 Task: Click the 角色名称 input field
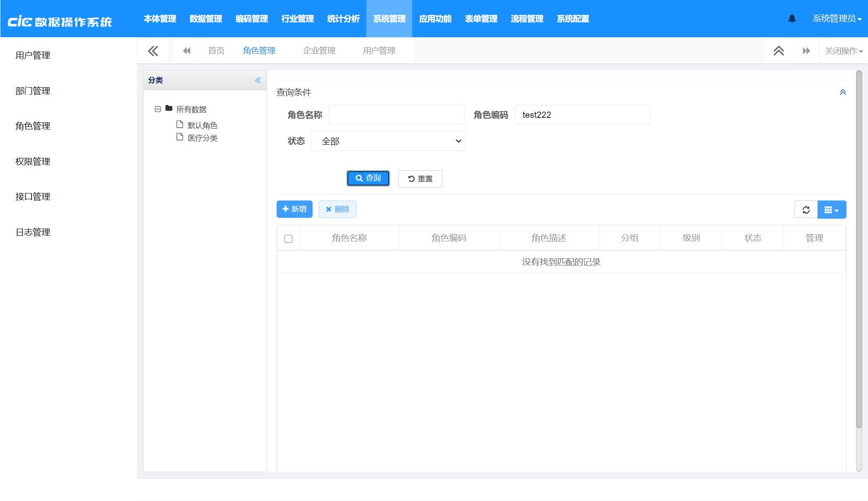[x=396, y=115]
